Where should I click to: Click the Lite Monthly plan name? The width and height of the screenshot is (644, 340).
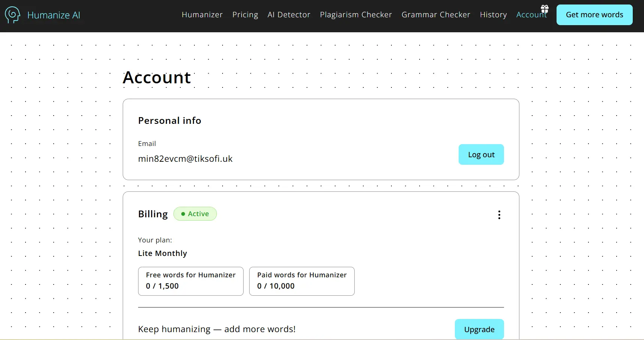click(x=163, y=253)
